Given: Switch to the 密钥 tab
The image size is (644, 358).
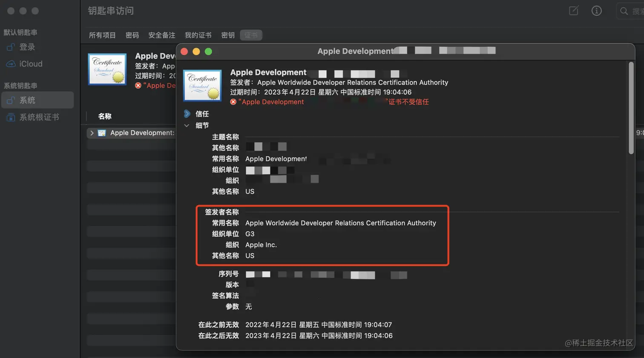Looking at the screenshot, I should coord(228,35).
